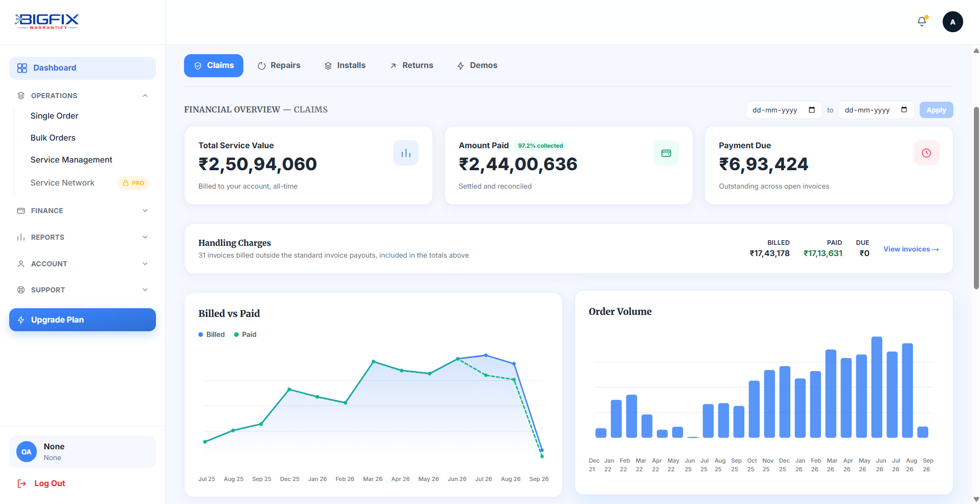The image size is (980, 504).
Task: Click the page vertical scrollbar thumb
Action: [x=976, y=198]
